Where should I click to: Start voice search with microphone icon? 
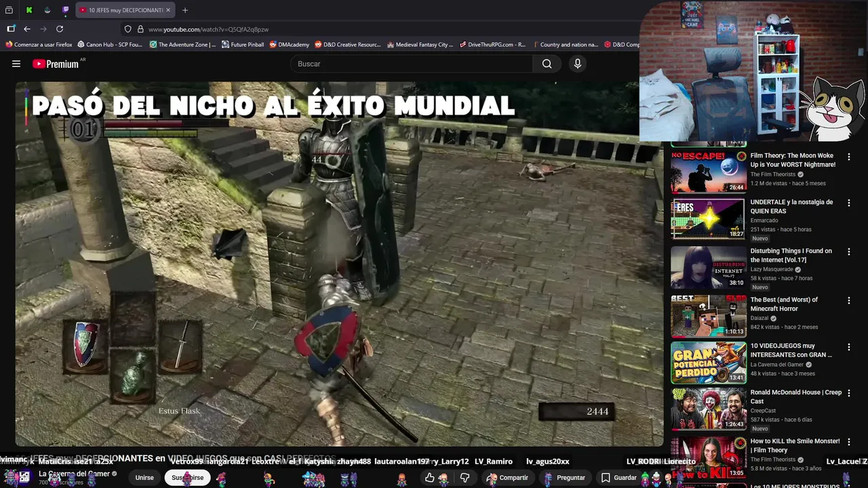578,64
